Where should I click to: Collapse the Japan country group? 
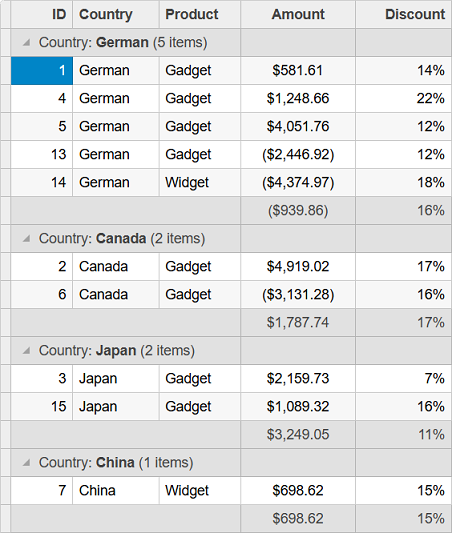tap(26, 350)
